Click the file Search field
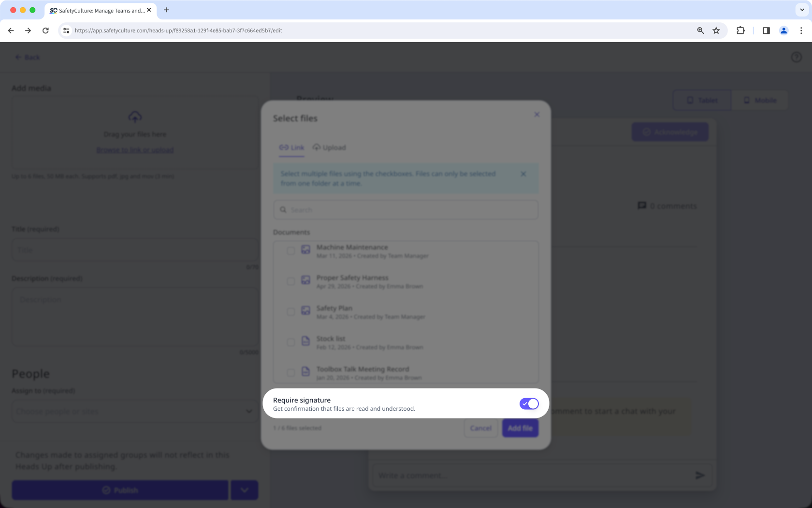 406,209
